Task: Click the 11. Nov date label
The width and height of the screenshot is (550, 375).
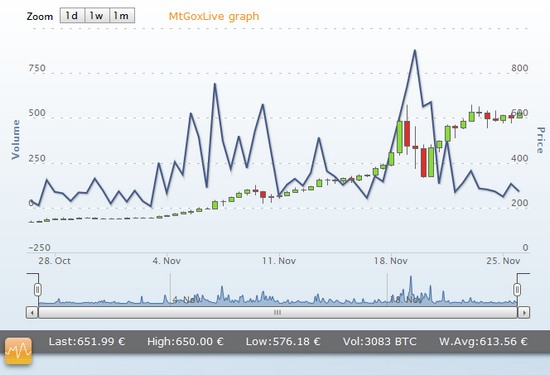Action: pyautogui.click(x=279, y=261)
